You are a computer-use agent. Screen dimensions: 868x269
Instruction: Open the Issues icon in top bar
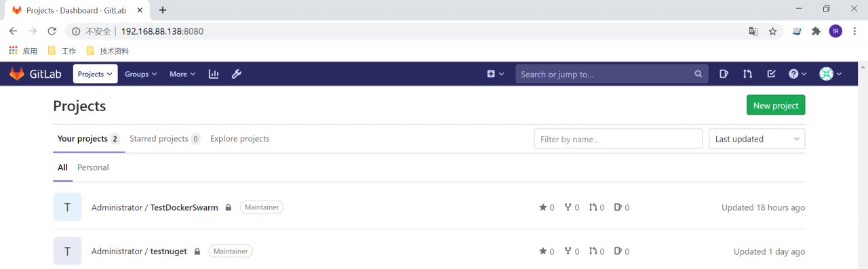coord(724,74)
